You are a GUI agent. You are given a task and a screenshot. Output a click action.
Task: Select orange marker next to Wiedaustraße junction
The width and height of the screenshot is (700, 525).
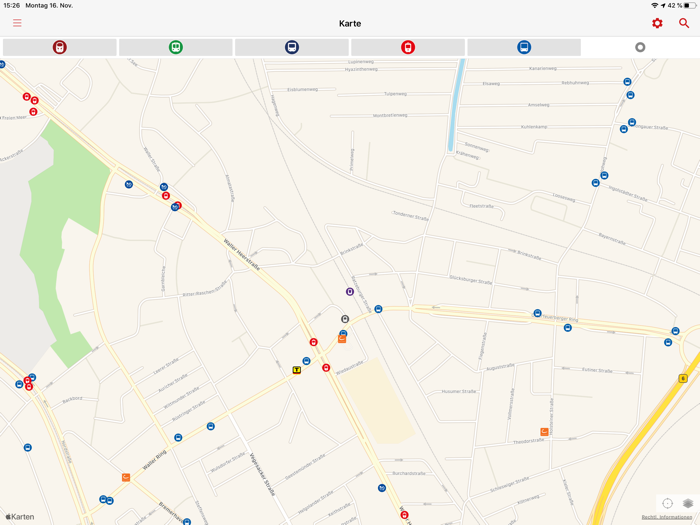pyautogui.click(x=342, y=339)
